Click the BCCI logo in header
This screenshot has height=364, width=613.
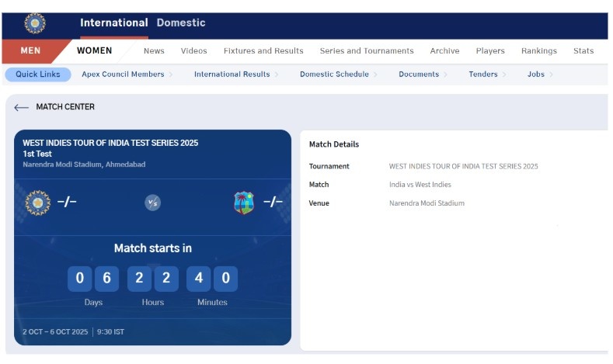tap(35, 23)
